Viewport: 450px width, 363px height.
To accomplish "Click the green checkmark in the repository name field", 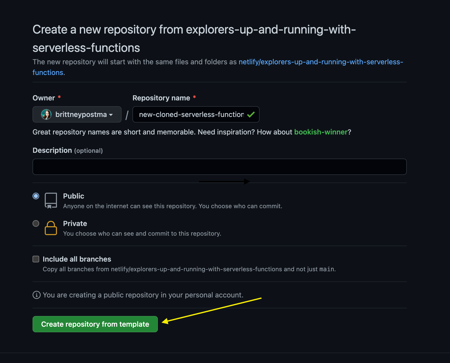I will [251, 115].
